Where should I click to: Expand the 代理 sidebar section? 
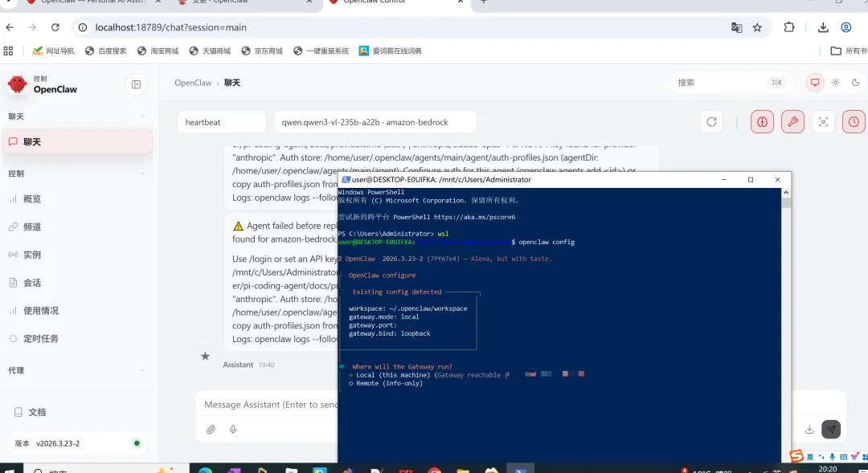[x=76, y=371]
